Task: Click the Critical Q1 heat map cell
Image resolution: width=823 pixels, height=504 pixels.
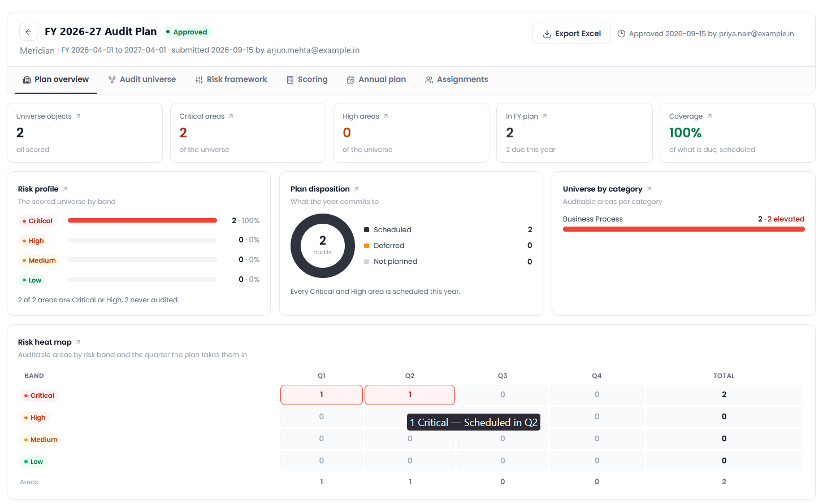Action: point(322,395)
